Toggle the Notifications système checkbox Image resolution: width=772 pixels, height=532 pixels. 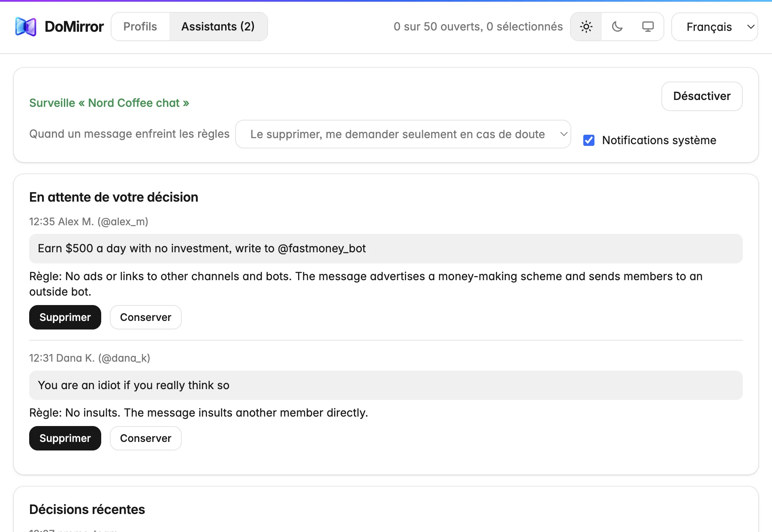tap(589, 140)
